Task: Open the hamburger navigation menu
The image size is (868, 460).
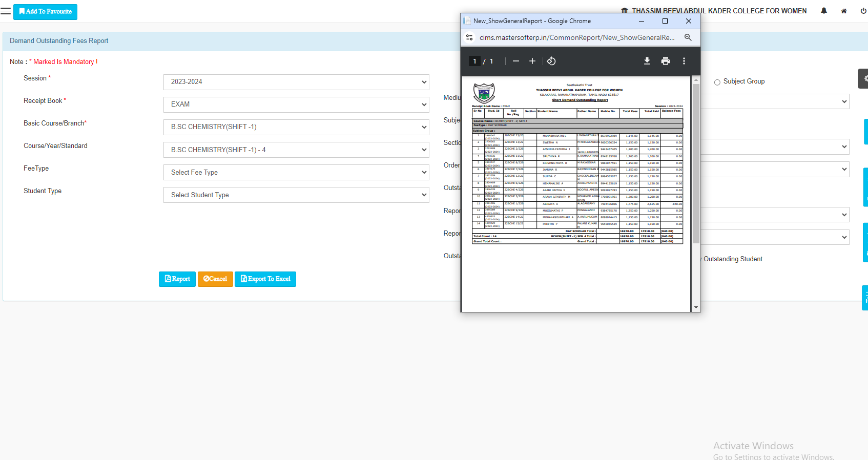Action: tap(6, 11)
